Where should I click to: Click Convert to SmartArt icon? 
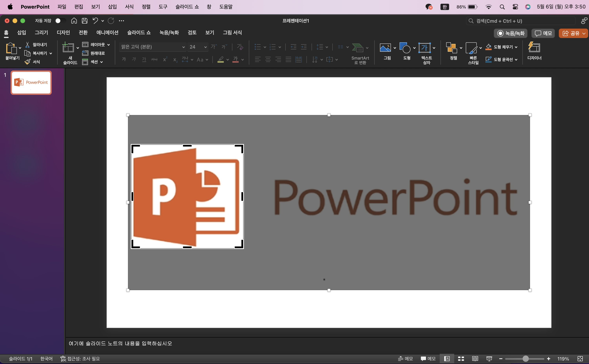[357, 48]
